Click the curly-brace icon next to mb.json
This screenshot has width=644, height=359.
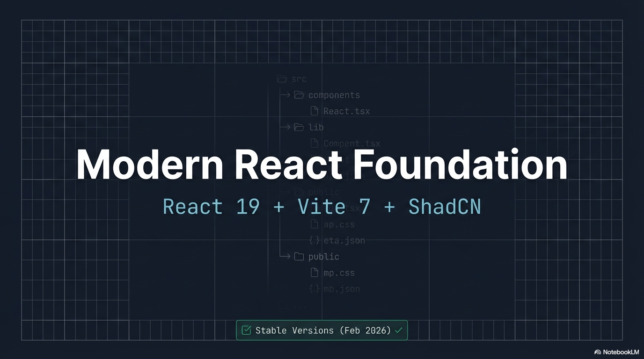click(x=315, y=288)
